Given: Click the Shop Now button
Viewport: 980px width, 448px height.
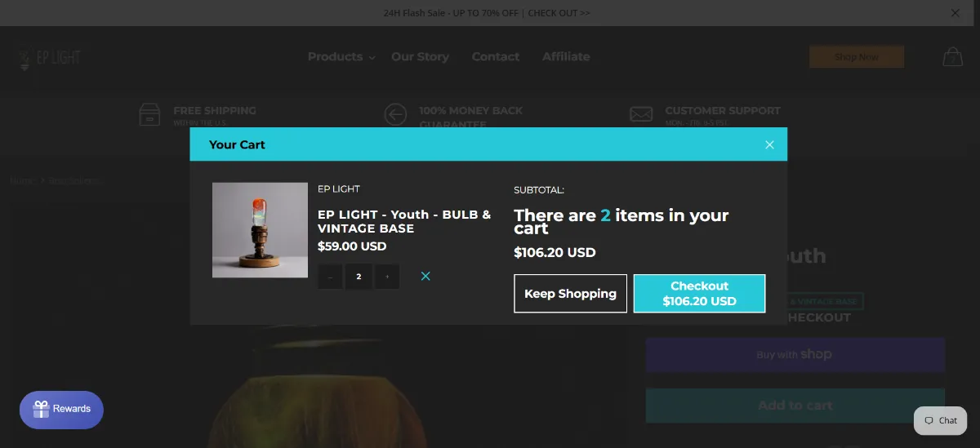Looking at the screenshot, I should 857,57.
